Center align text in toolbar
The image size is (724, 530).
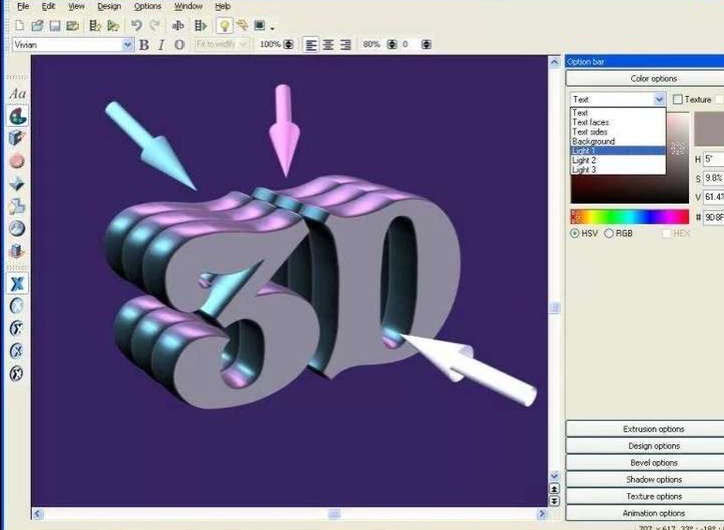coord(328,45)
